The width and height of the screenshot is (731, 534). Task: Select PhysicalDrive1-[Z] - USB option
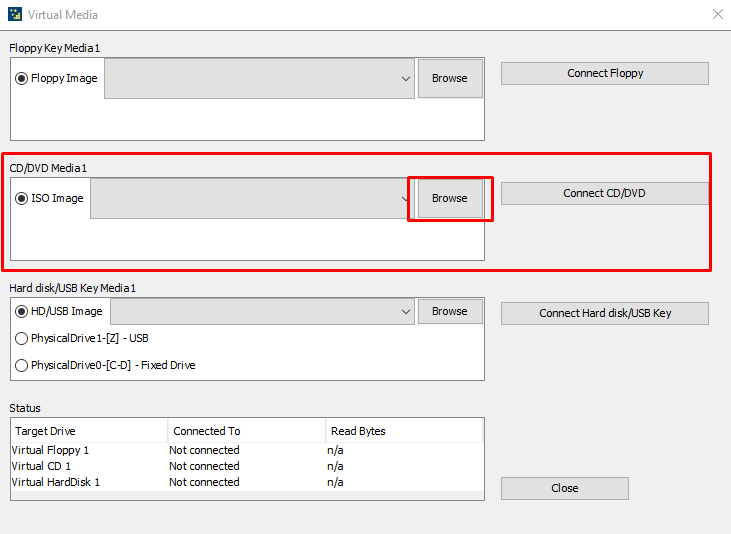coord(22,338)
